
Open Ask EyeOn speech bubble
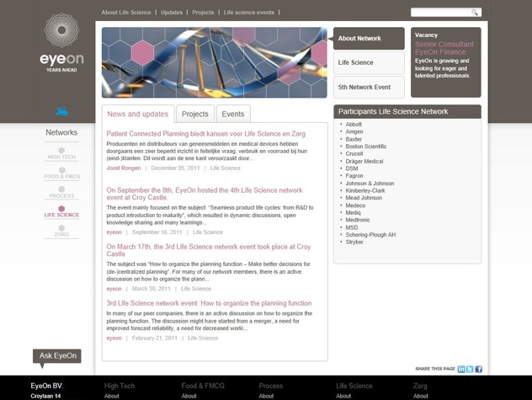[x=57, y=358]
